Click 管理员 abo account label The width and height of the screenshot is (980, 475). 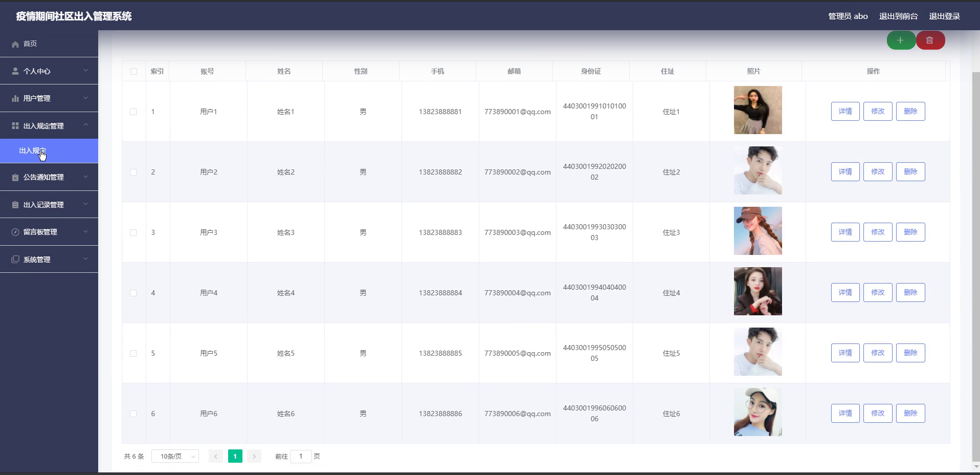pos(848,16)
